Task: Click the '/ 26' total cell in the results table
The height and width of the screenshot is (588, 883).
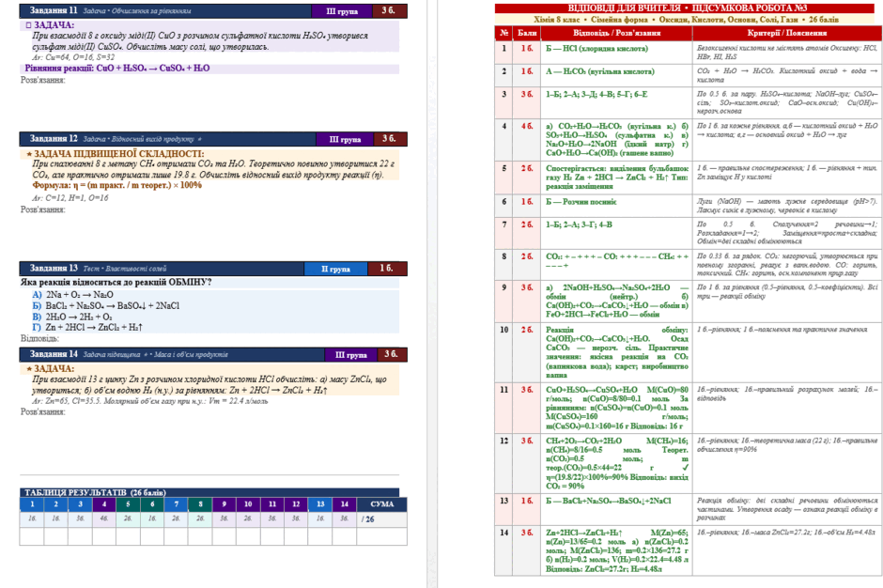Action: [381, 518]
